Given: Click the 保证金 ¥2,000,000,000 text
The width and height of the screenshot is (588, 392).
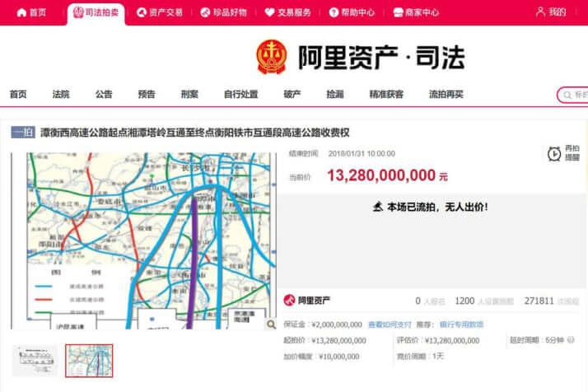Looking at the screenshot, I should tap(323, 324).
